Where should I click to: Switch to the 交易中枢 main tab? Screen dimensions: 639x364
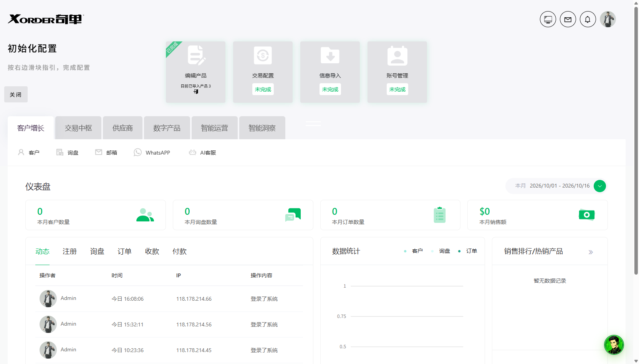pos(78,128)
